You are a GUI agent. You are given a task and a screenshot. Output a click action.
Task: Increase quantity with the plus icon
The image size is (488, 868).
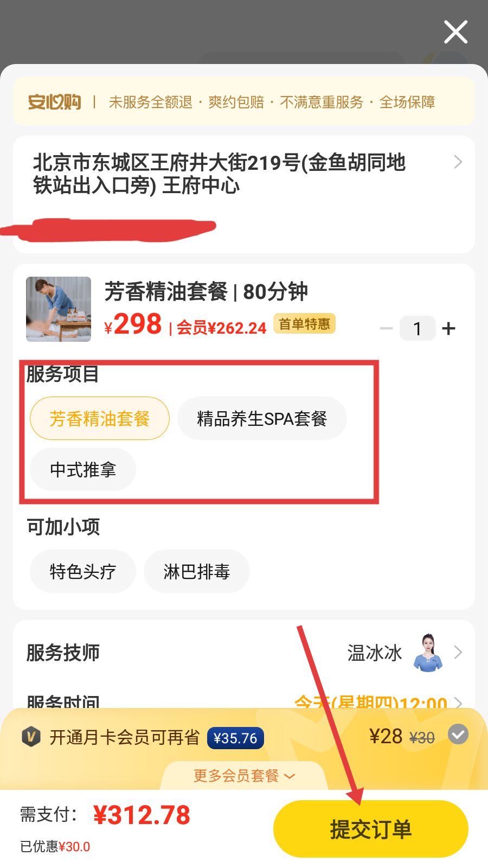pos(448,328)
